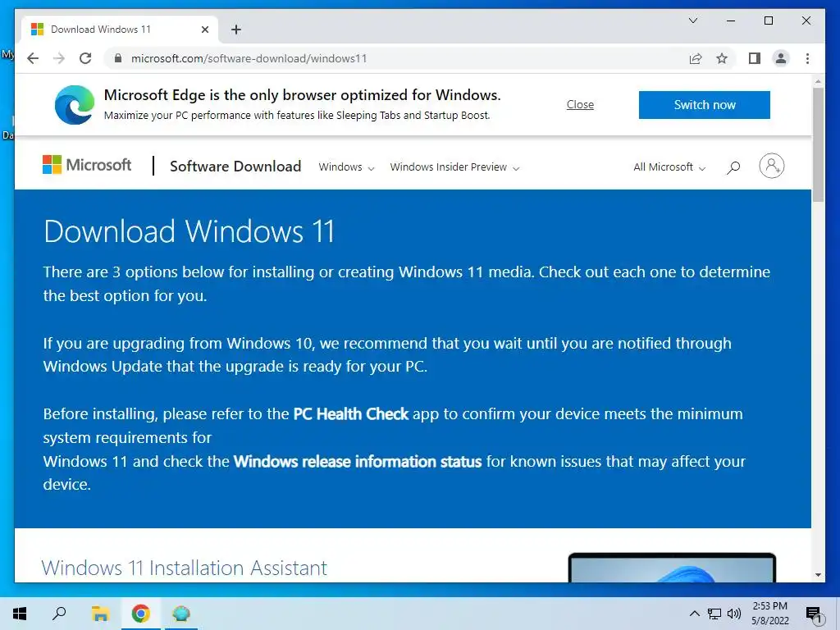
Task: Open File Explorer from taskbar
Action: point(100,614)
